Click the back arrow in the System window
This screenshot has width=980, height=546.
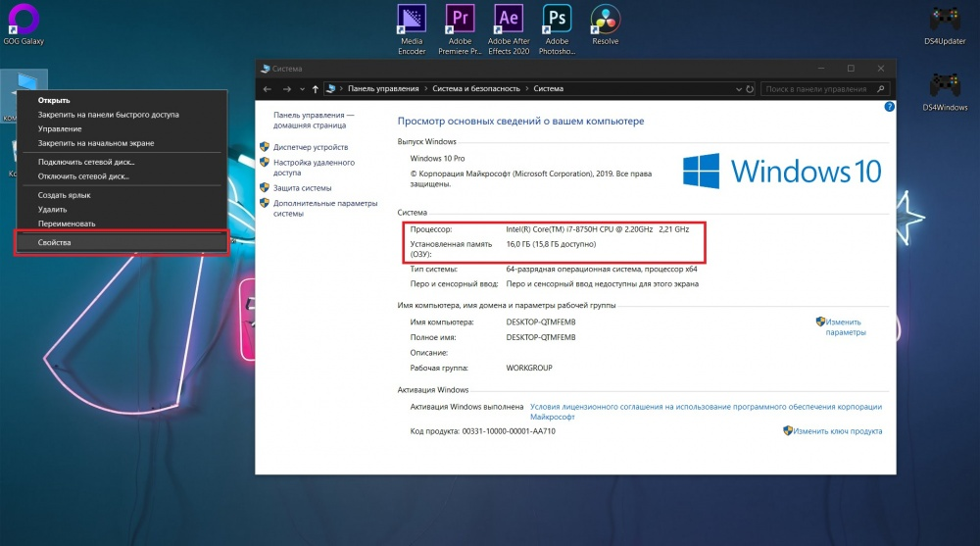pyautogui.click(x=268, y=89)
